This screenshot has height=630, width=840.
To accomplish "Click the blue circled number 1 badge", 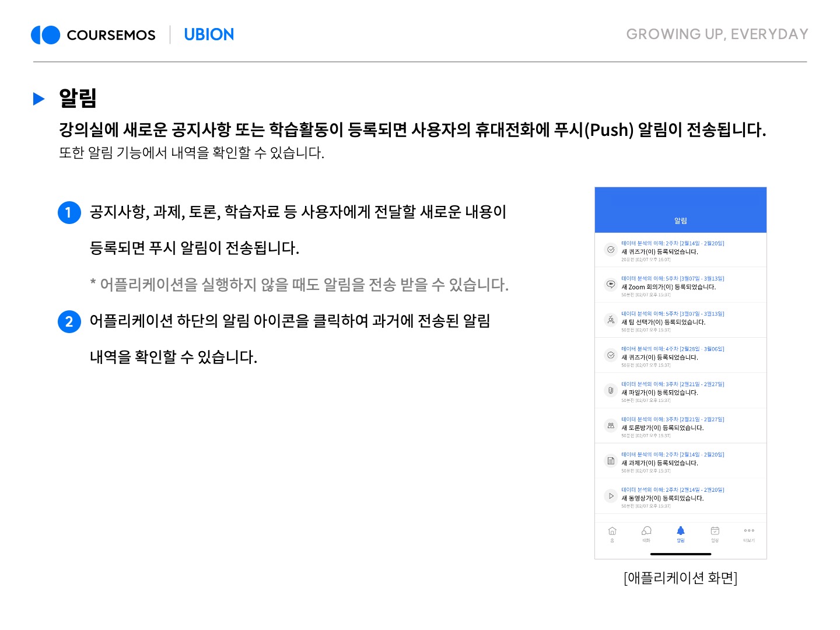I will click(x=69, y=212).
